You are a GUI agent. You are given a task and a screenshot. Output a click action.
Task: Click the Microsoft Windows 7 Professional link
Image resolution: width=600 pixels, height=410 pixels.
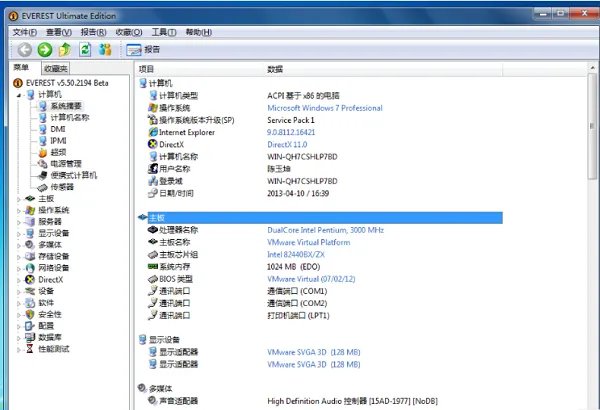point(325,108)
